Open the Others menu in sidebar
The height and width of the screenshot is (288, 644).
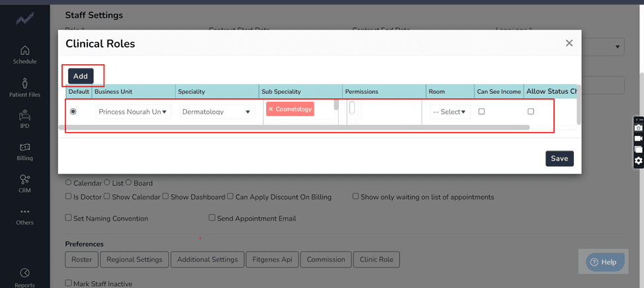tap(24, 216)
